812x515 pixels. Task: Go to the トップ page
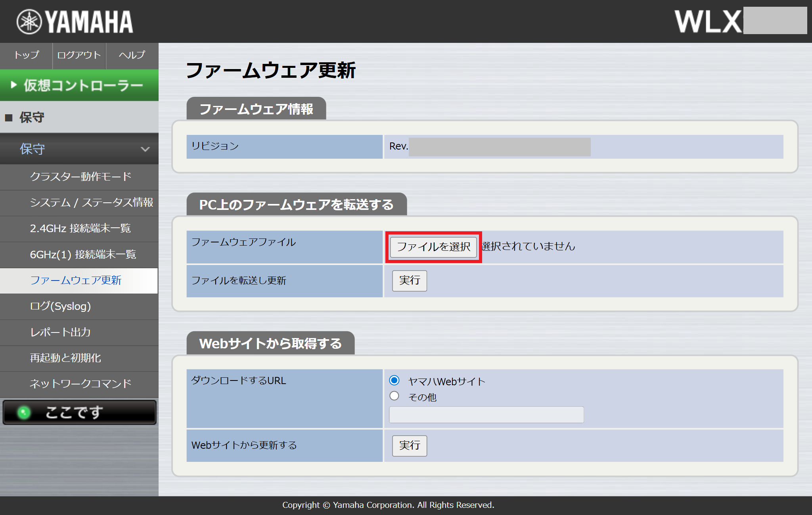click(26, 55)
